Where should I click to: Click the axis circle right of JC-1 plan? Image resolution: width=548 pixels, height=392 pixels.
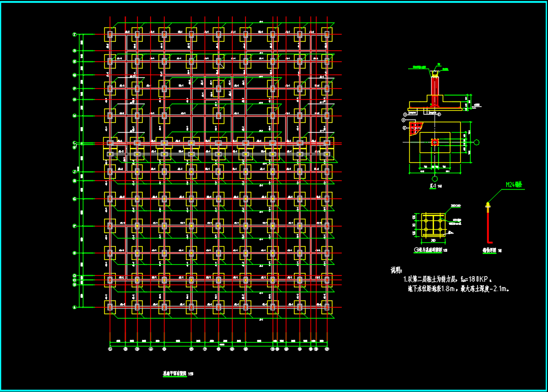click(x=477, y=142)
